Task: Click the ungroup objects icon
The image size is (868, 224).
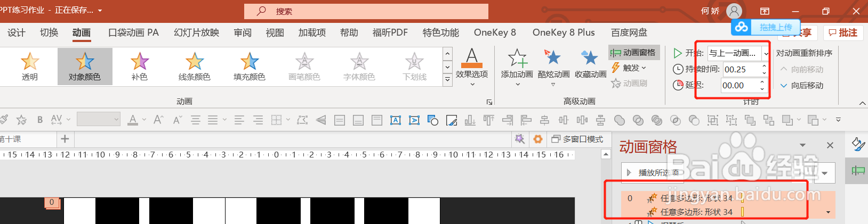Action: [732, 120]
